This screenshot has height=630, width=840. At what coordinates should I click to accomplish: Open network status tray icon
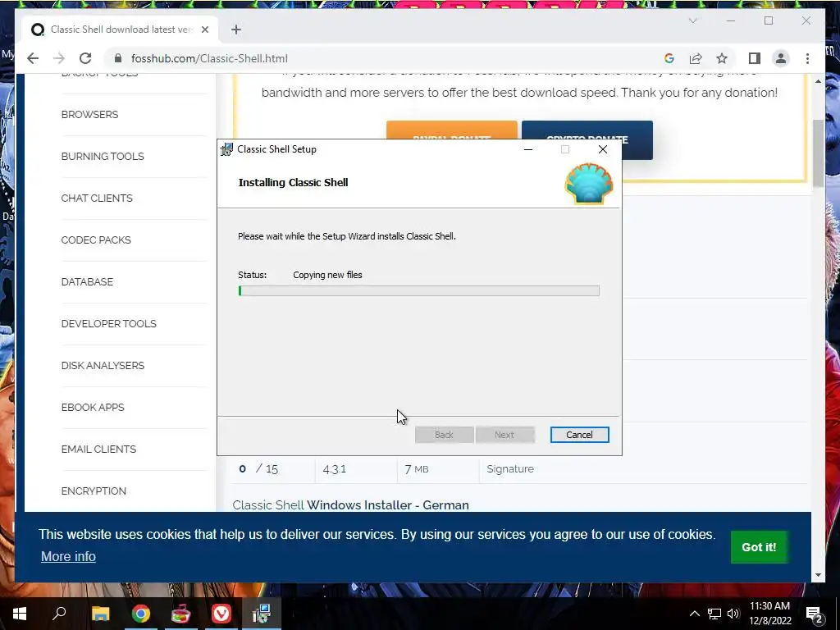(714, 614)
